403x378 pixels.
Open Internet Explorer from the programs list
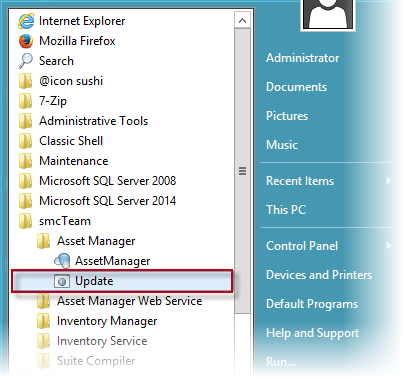(72, 21)
